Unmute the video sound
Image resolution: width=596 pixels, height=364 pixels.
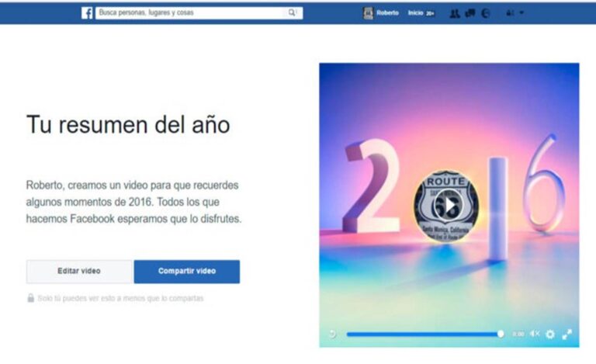(535, 334)
